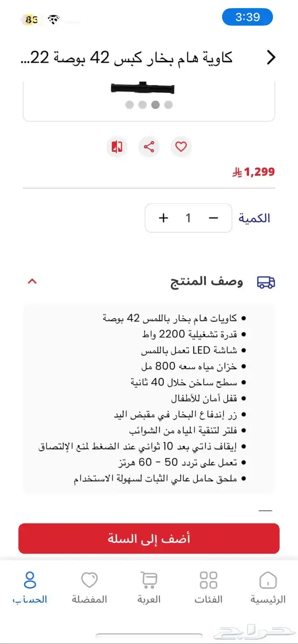
Task: Tap the quantity value field showing 1
Action: click(x=188, y=218)
